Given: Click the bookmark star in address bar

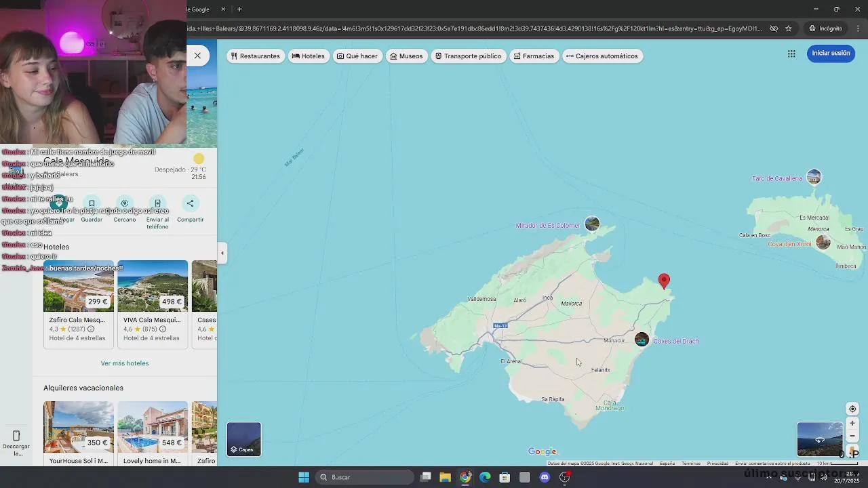Looking at the screenshot, I should coord(788,28).
